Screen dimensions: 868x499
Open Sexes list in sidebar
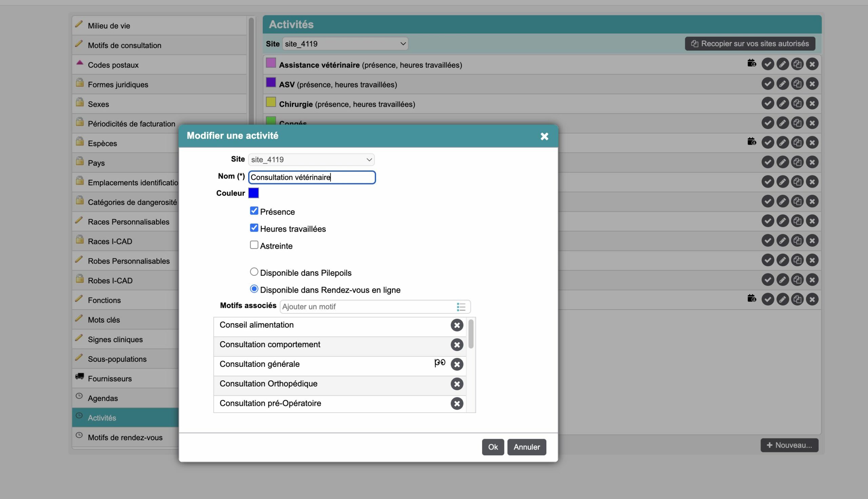pos(159,104)
